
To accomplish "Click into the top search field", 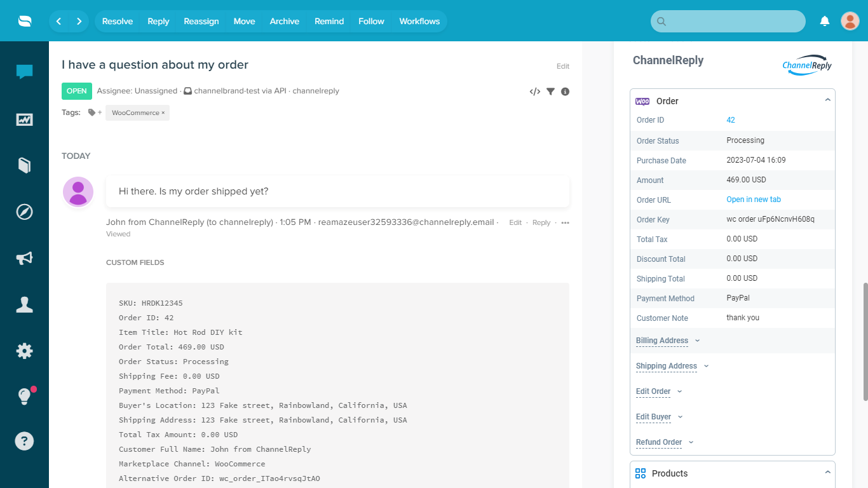I will tap(728, 21).
